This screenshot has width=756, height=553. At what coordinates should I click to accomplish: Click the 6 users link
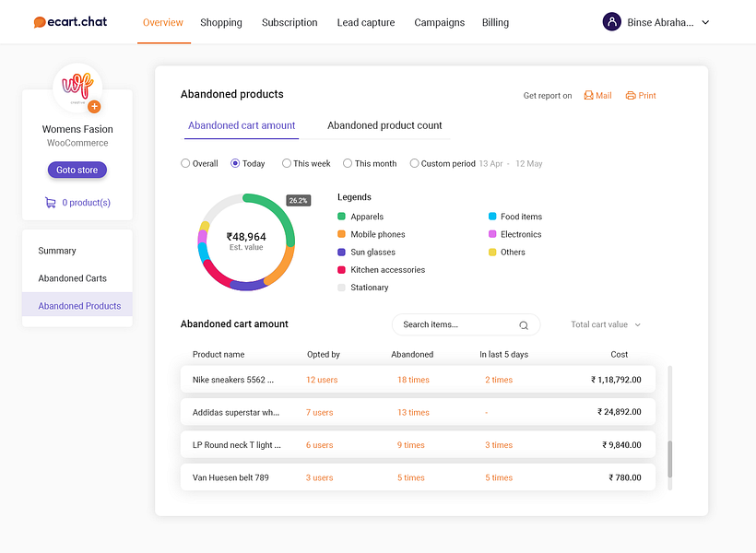point(320,445)
